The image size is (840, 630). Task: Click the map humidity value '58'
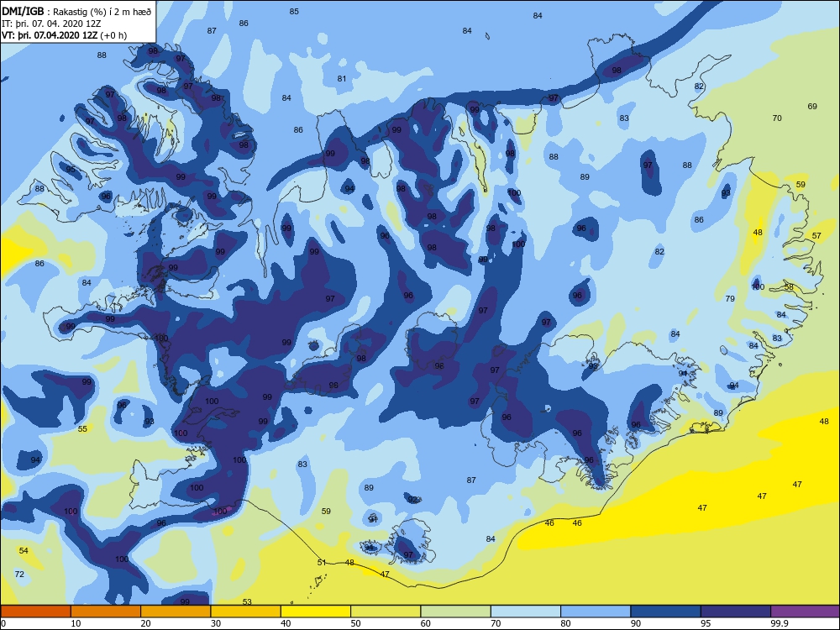[x=789, y=287]
